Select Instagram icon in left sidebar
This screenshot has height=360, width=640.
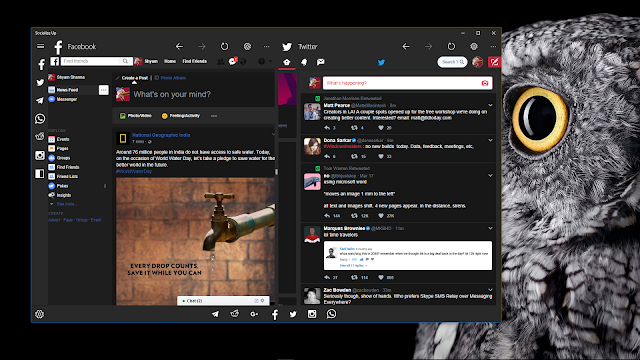[x=40, y=155]
